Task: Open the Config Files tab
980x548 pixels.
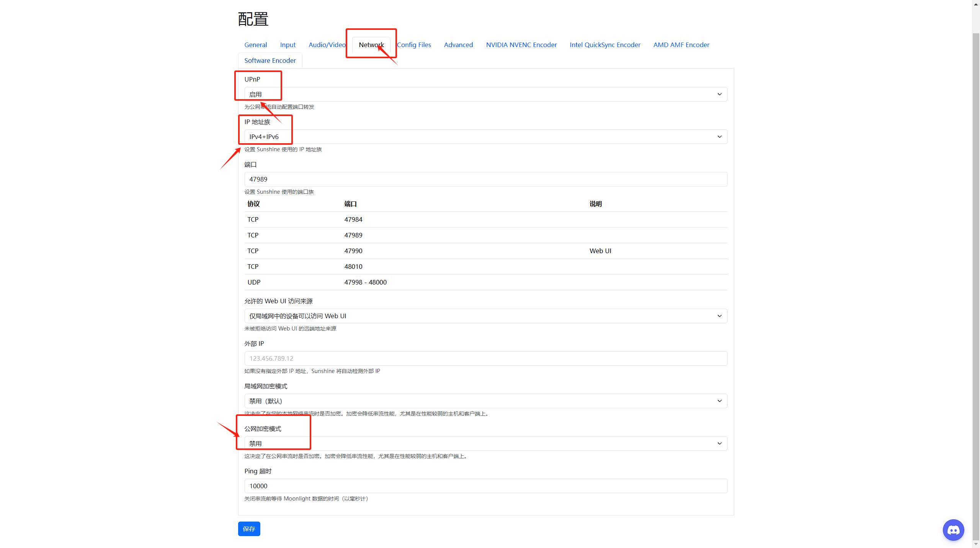Action: click(x=414, y=45)
